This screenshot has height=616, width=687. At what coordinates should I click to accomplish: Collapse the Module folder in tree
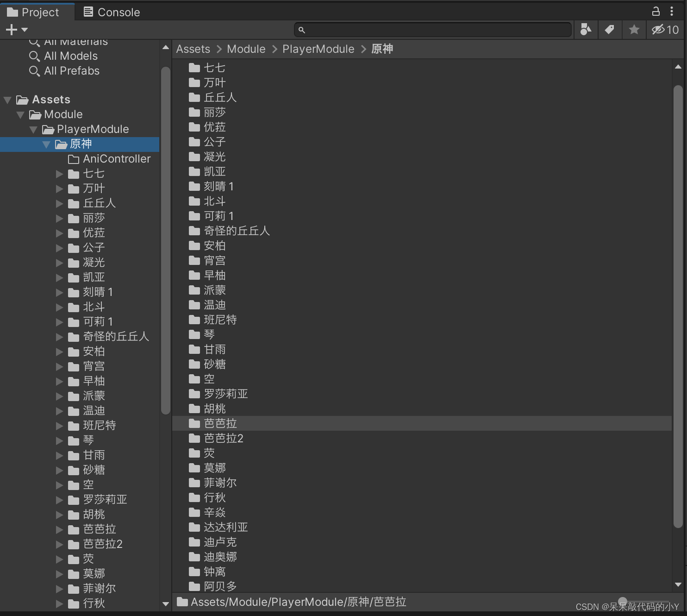20,114
